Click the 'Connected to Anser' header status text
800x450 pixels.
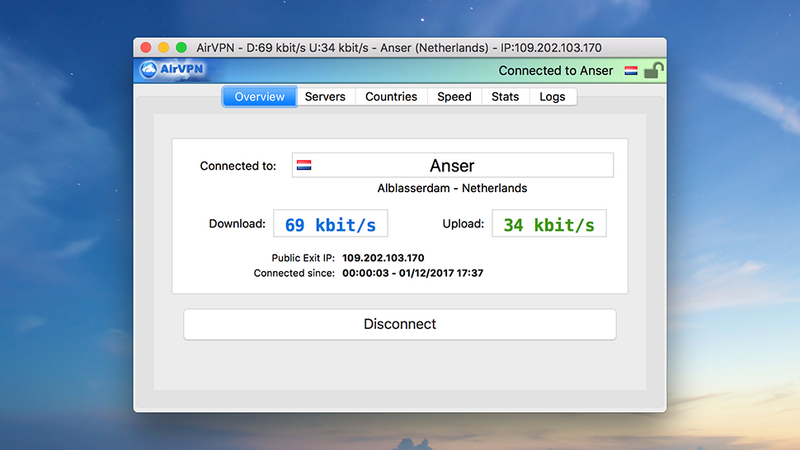556,70
